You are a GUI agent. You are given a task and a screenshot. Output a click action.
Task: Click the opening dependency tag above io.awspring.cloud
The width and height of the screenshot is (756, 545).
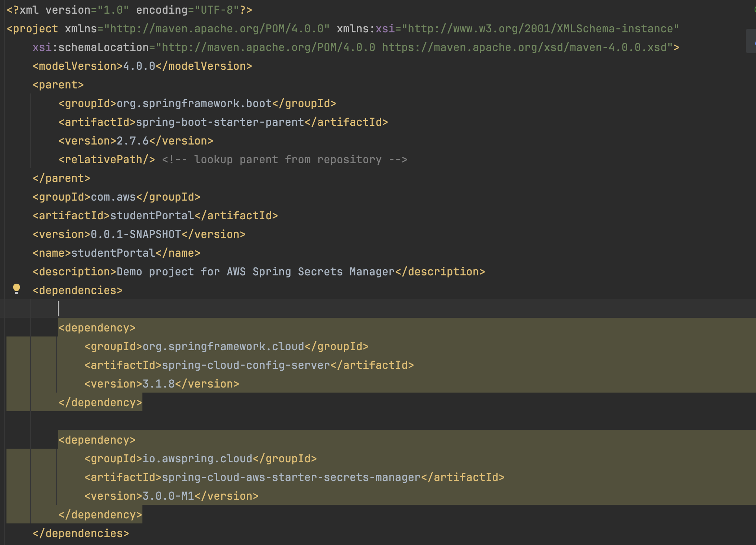[x=97, y=440]
